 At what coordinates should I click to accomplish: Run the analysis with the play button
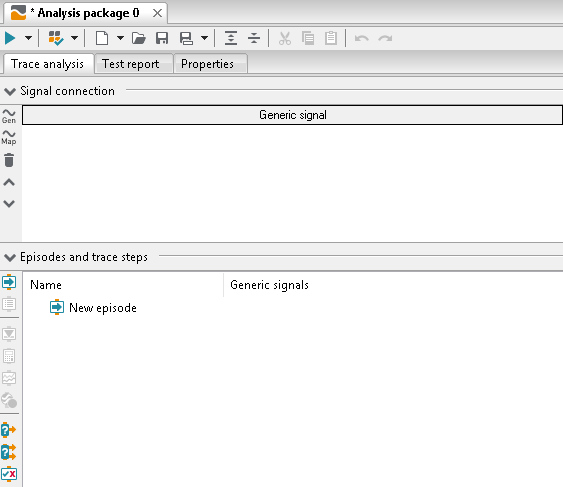pyautogui.click(x=10, y=38)
